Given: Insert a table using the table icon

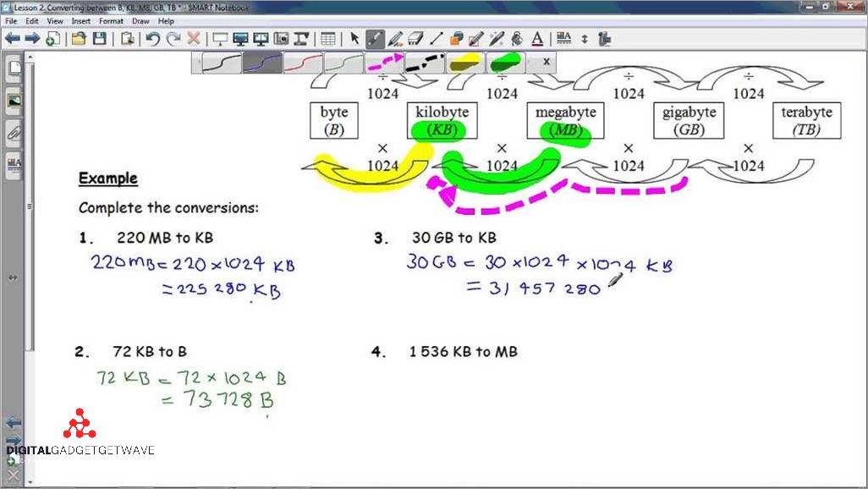Looking at the screenshot, I should [x=328, y=39].
